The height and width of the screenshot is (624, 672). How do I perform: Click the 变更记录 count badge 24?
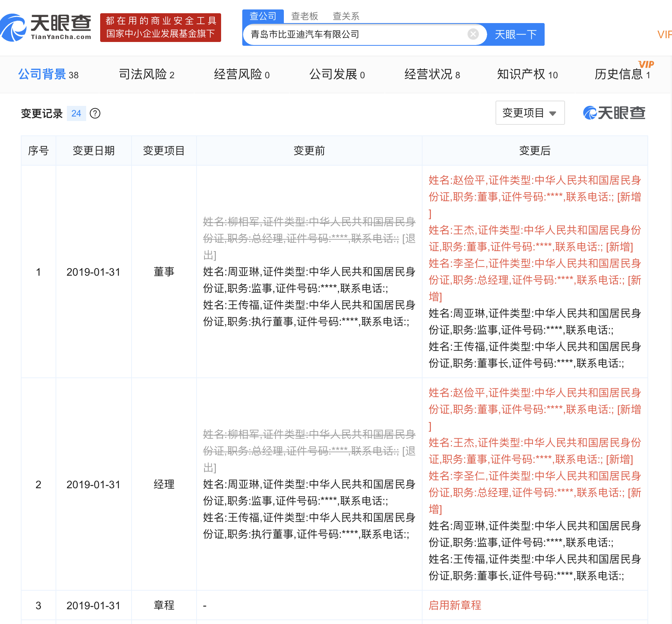(x=76, y=113)
